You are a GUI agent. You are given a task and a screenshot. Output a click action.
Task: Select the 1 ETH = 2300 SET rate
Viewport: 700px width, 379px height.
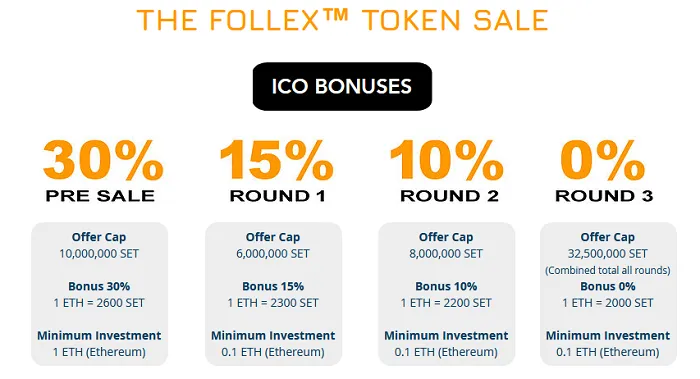pyautogui.click(x=273, y=303)
